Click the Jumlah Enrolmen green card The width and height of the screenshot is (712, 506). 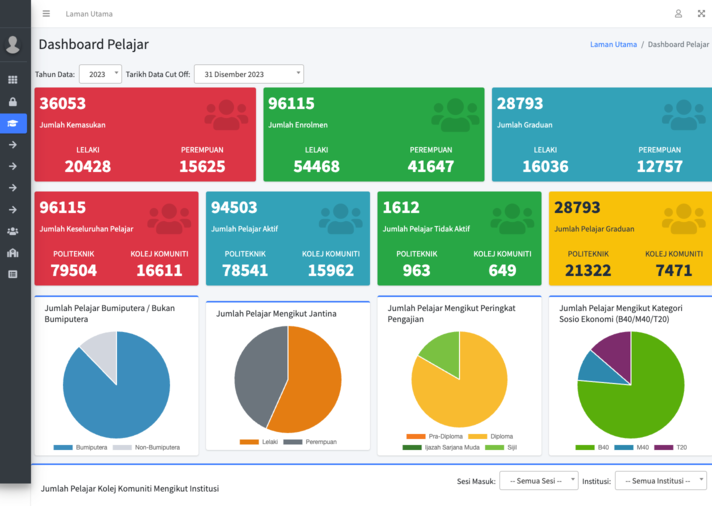click(373, 134)
